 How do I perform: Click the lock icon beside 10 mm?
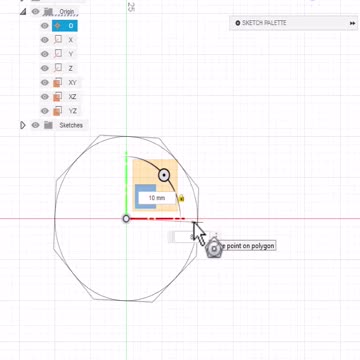[x=181, y=198]
